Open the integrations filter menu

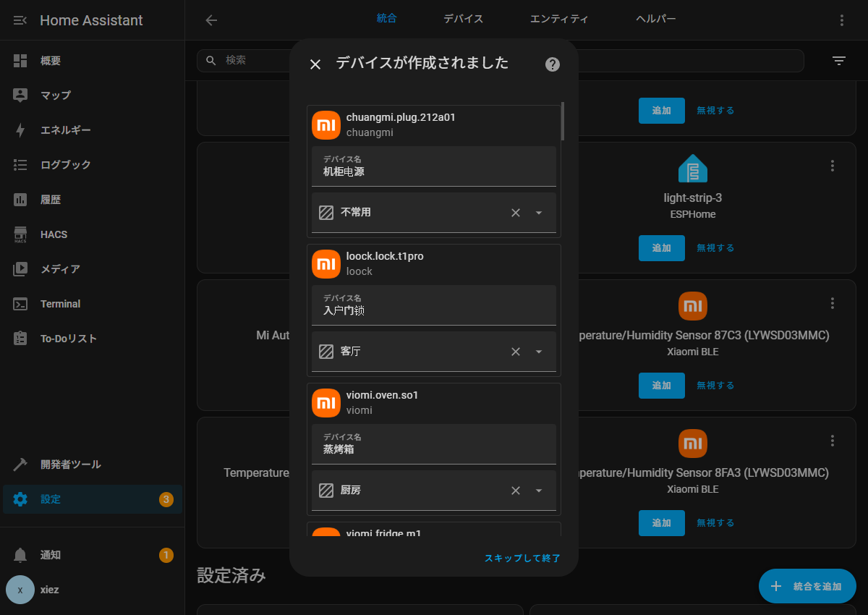(839, 61)
